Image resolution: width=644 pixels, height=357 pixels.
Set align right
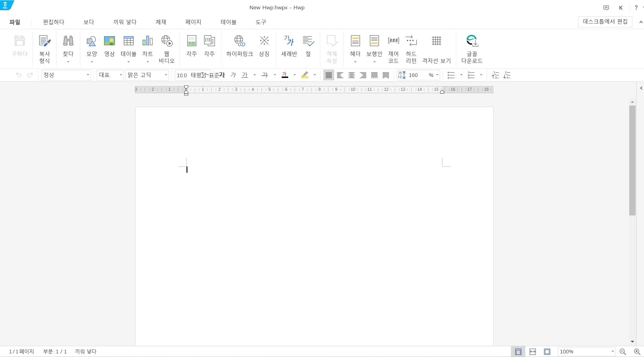tap(363, 75)
